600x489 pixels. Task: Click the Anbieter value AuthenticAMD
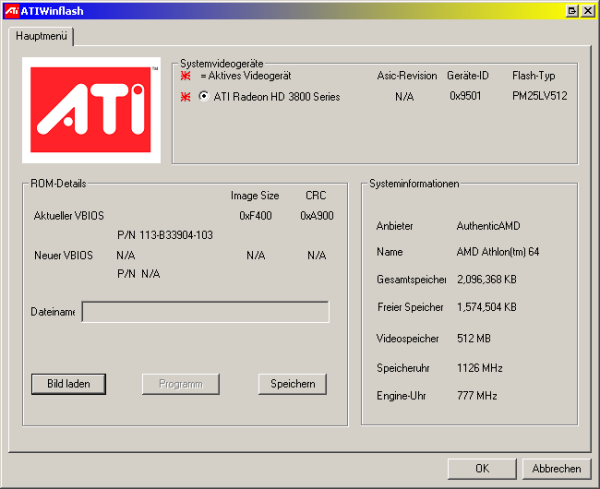[x=488, y=226]
